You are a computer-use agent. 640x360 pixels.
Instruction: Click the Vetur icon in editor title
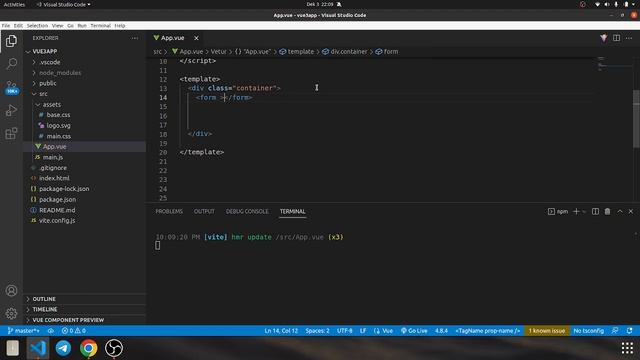pos(603,38)
